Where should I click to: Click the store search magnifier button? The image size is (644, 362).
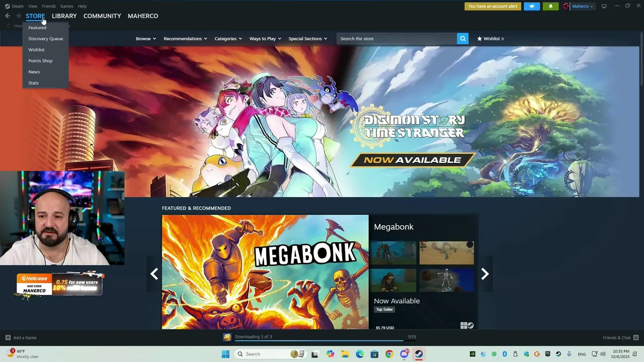462,39
